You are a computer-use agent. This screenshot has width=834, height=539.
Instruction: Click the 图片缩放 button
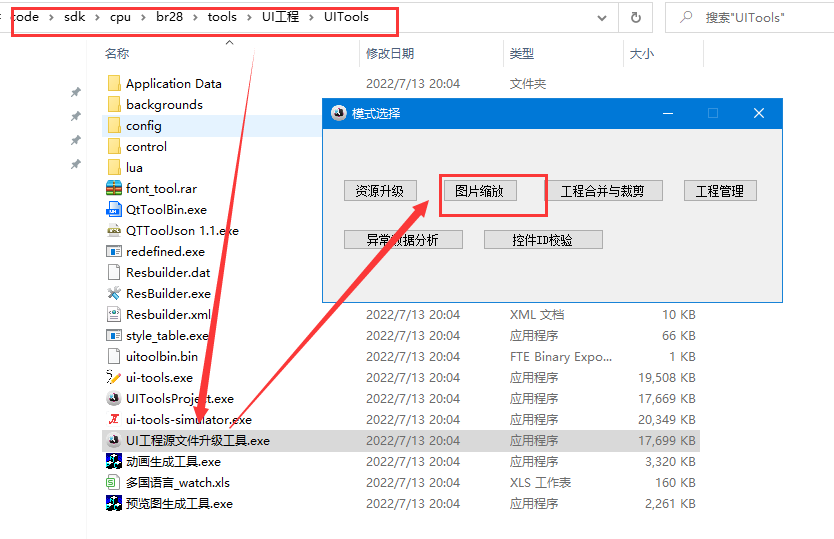pos(479,191)
